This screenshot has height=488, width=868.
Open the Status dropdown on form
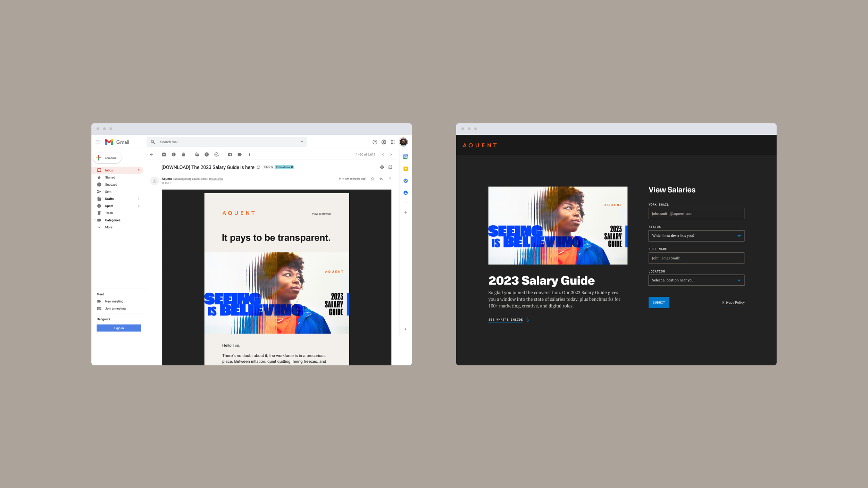(x=696, y=236)
